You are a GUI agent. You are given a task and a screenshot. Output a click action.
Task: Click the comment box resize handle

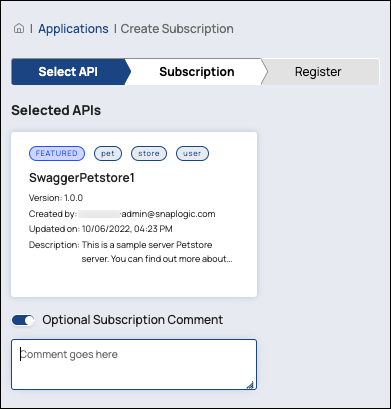[250, 385]
